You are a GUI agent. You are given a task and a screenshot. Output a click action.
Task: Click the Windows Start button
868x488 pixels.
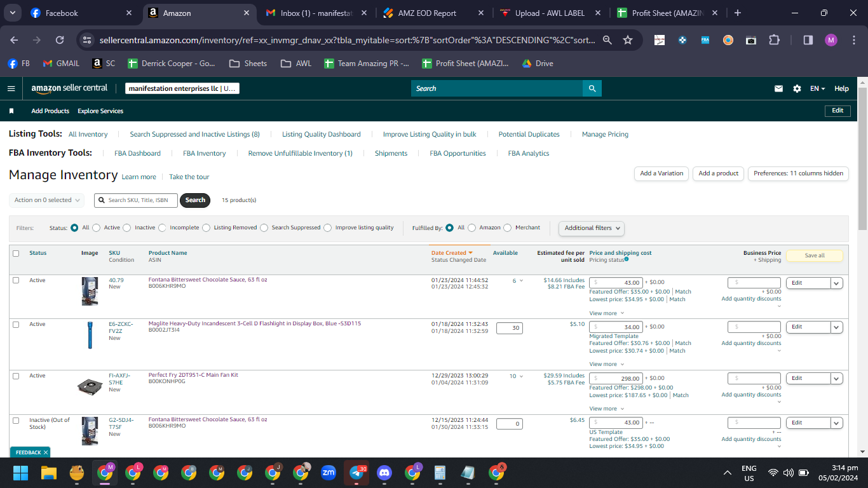click(21, 473)
